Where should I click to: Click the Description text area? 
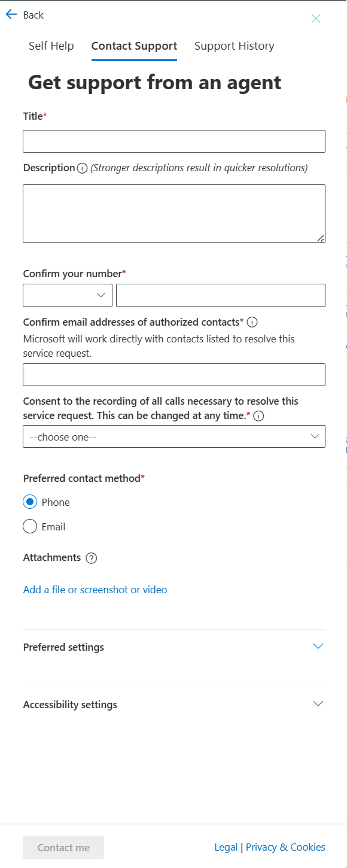[x=174, y=214]
